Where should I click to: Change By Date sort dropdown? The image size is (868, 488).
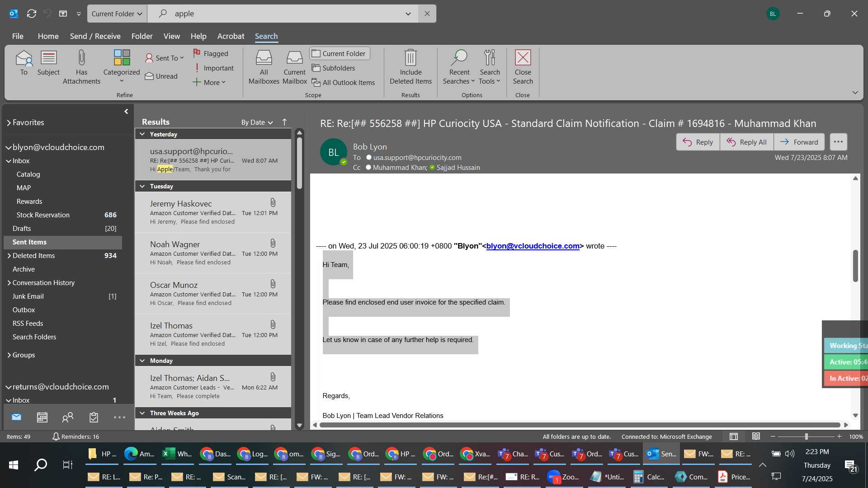[x=257, y=122]
